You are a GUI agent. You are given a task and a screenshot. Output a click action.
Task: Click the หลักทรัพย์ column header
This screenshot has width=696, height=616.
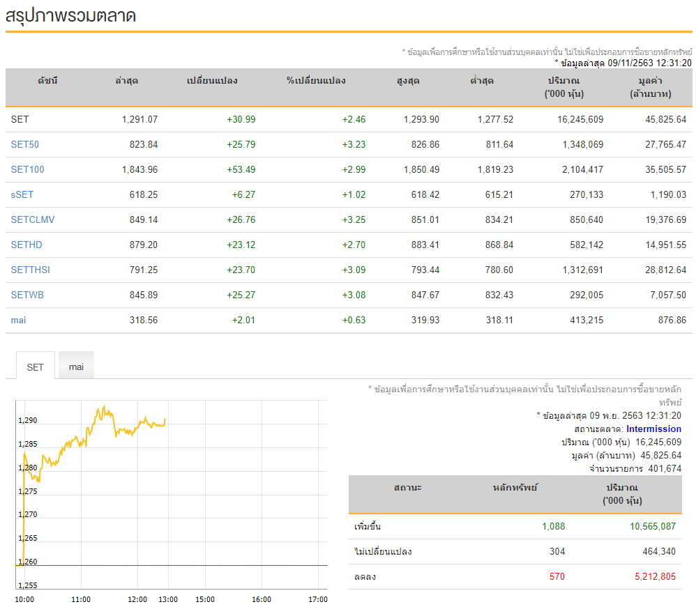pos(515,488)
